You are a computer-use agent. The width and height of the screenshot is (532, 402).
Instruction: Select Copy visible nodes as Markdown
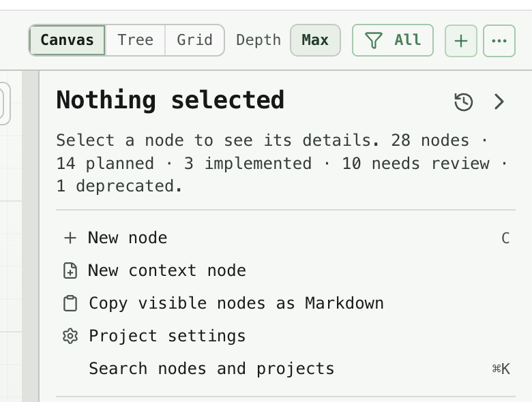click(x=286, y=303)
